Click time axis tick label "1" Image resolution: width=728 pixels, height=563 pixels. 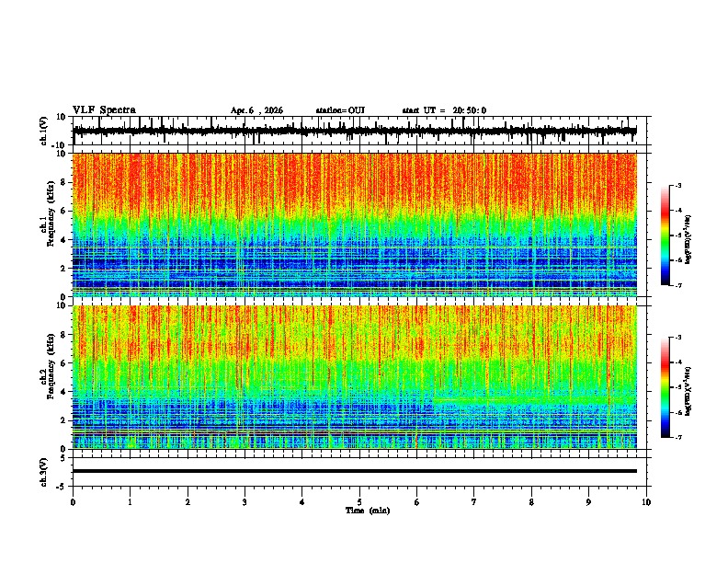pos(130,502)
